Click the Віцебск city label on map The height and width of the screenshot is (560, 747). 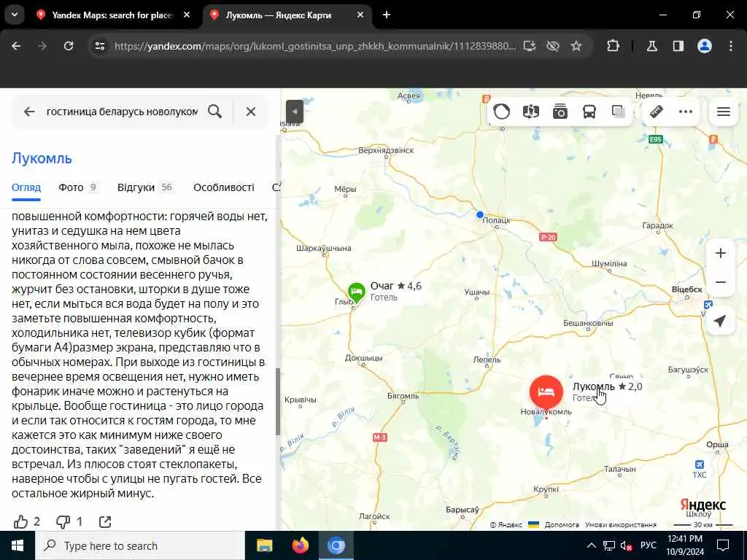686,289
